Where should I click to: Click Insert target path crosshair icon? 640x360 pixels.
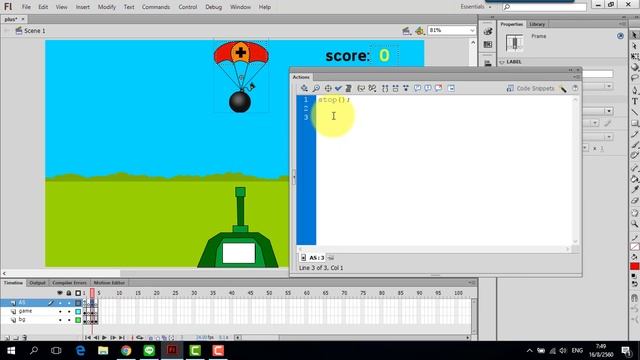[x=328, y=88]
